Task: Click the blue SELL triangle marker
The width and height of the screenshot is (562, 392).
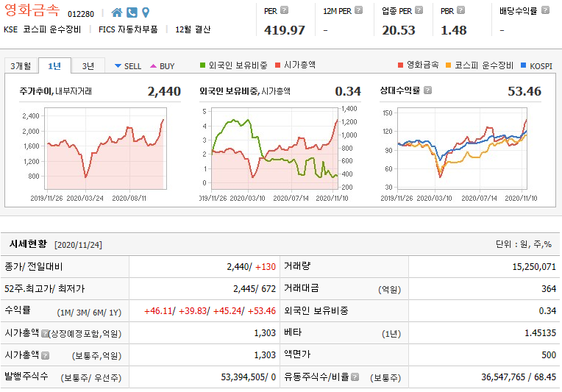Action: [x=118, y=66]
